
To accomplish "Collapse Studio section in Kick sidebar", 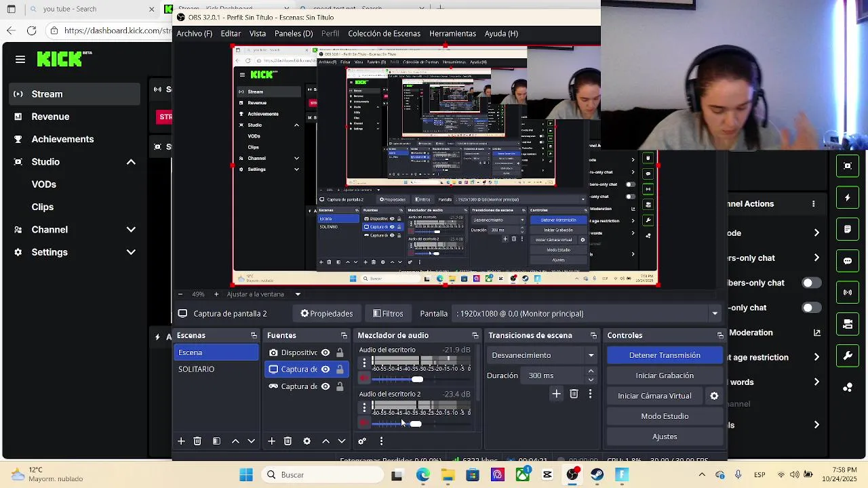I will (x=131, y=162).
